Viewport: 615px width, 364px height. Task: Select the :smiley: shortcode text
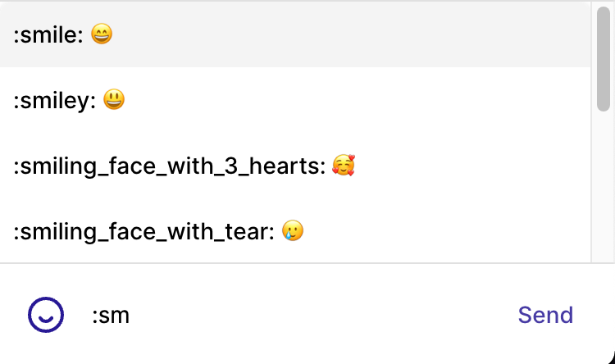pos(55,101)
